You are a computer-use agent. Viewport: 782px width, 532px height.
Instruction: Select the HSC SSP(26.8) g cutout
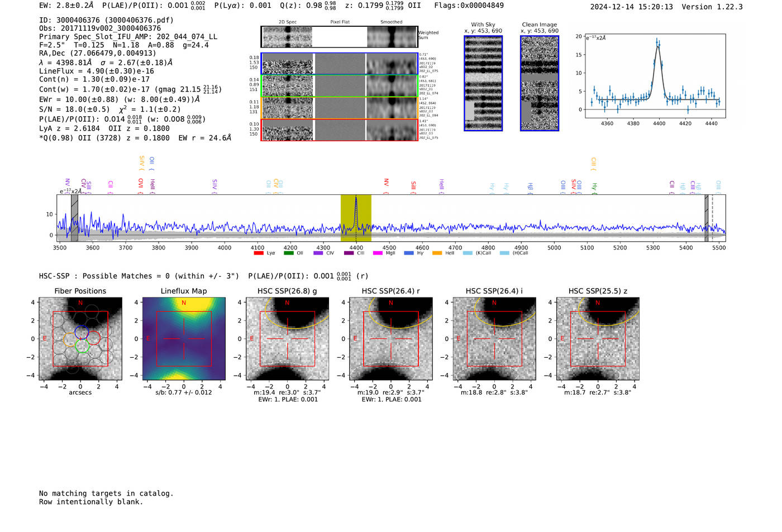pyautogui.click(x=288, y=339)
